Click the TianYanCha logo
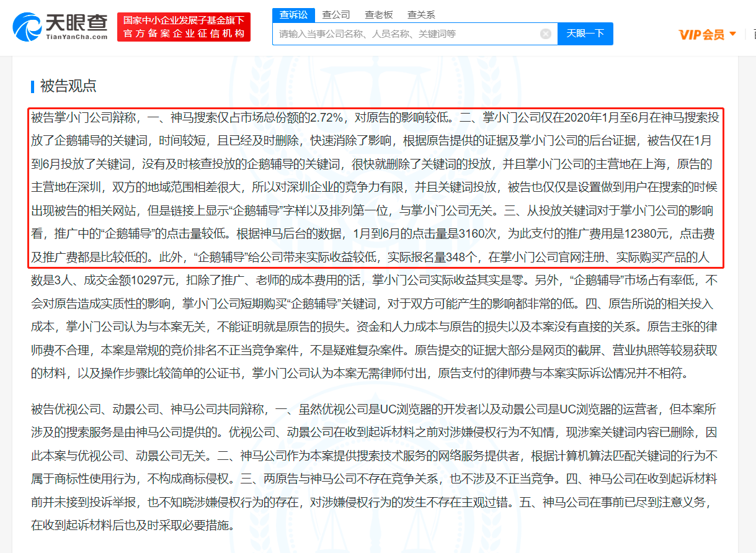Image resolution: width=756 pixels, height=553 pixels. coord(60,27)
